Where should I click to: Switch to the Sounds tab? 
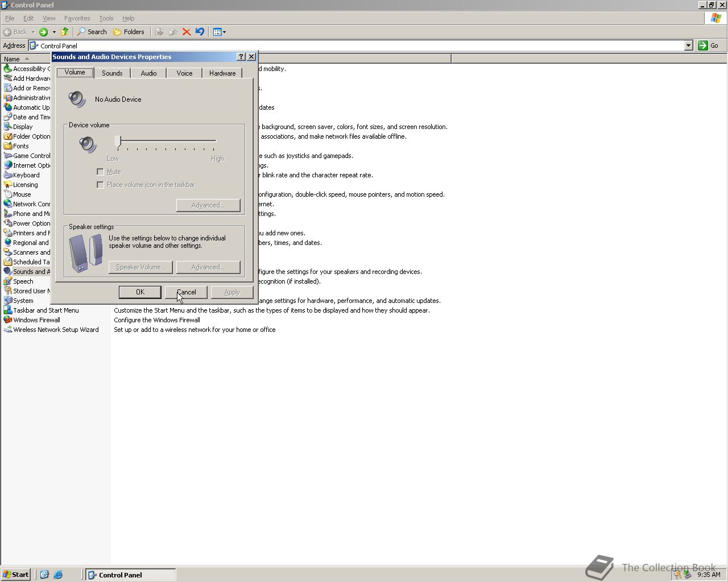[112, 73]
